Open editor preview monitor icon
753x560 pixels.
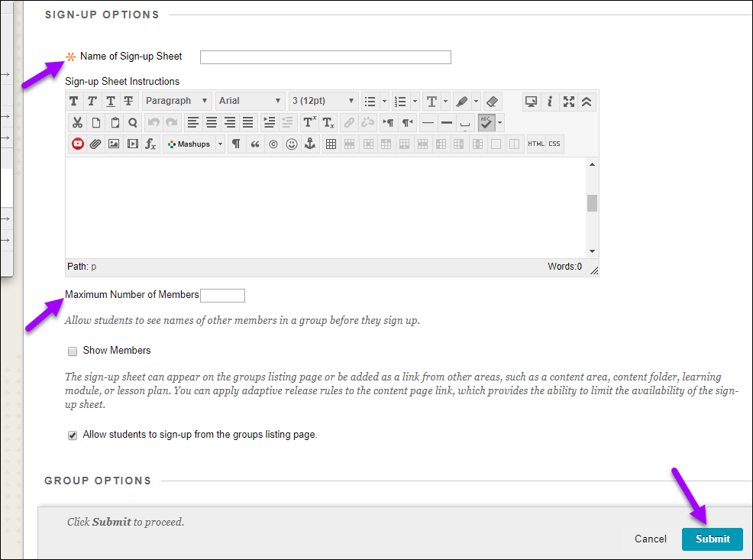531,102
